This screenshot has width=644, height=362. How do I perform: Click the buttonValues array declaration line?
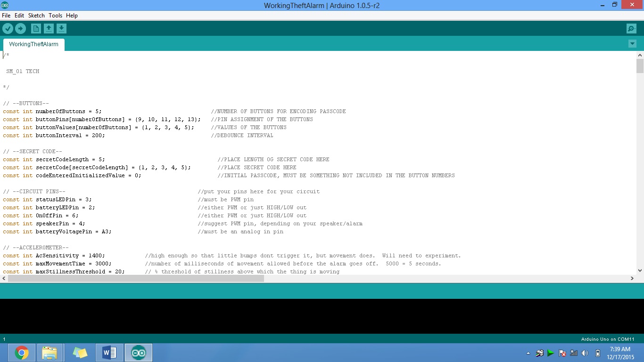99,128
